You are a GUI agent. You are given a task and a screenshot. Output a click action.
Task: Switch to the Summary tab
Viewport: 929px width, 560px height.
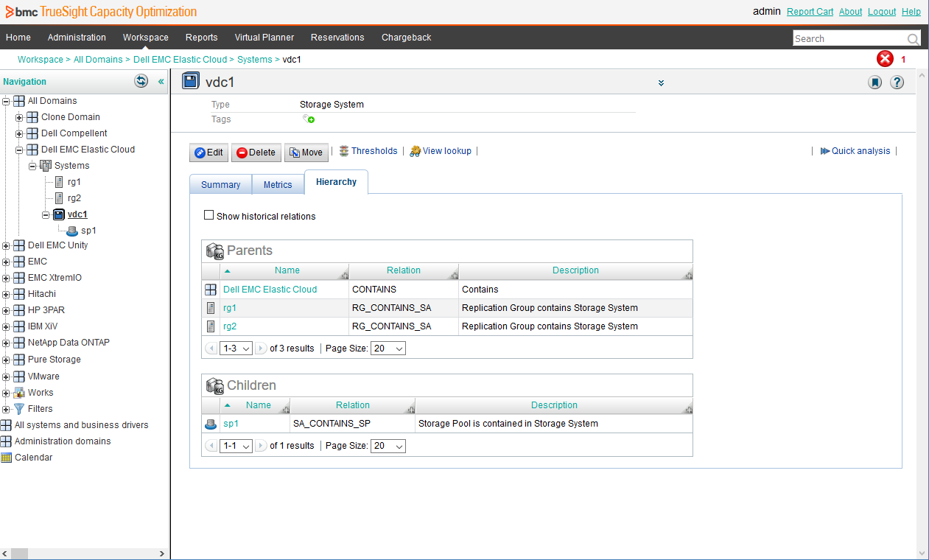(x=221, y=185)
